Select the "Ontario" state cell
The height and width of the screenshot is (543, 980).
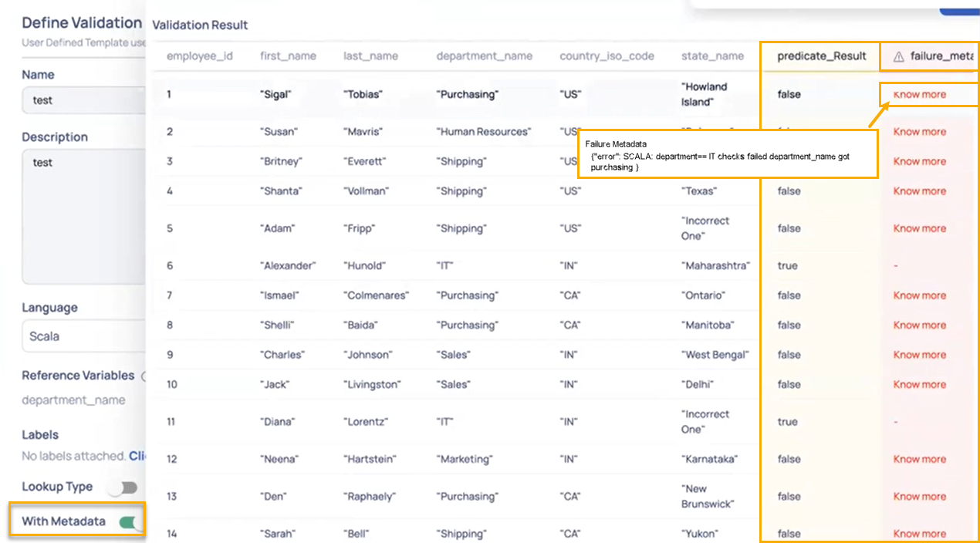tap(703, 295)
